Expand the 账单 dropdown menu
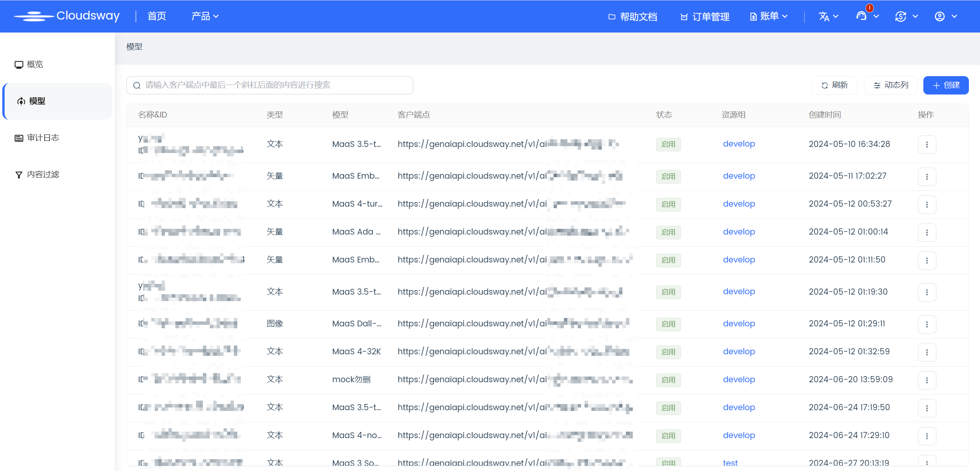Image resolution: width=980 pixels, height=471 pixels. (x=769, y=16)
